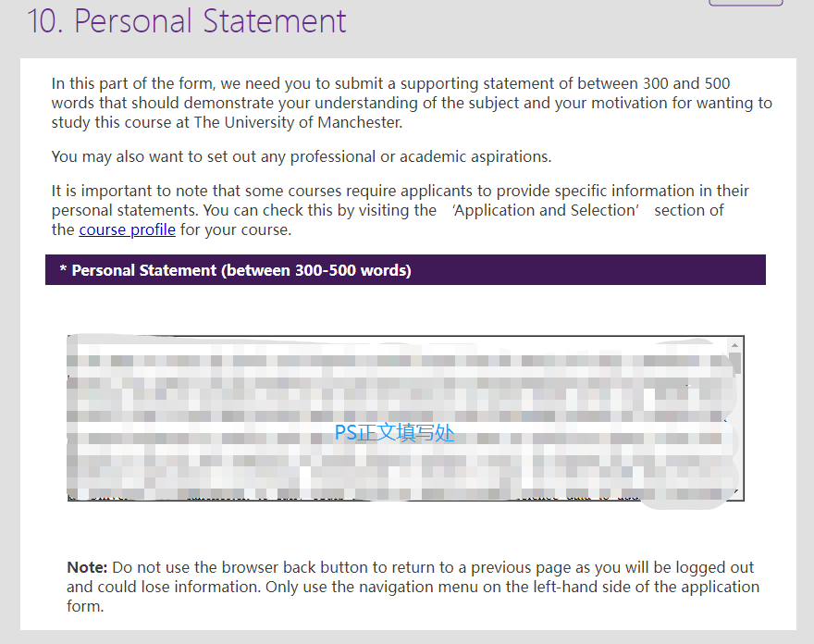Click the purple-outlined button at top right
814x644 pixels.
(x=746, y=3)
